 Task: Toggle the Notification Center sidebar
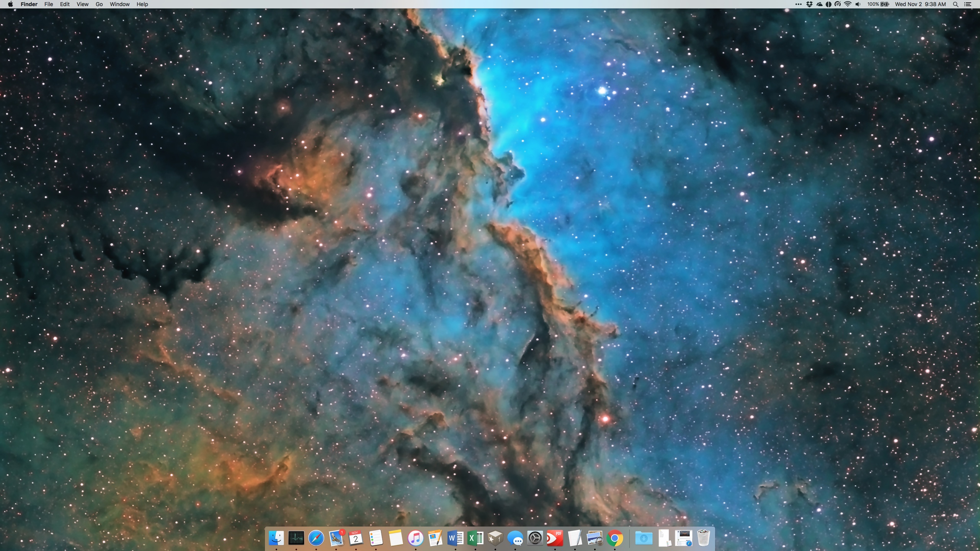click(968, 4)
